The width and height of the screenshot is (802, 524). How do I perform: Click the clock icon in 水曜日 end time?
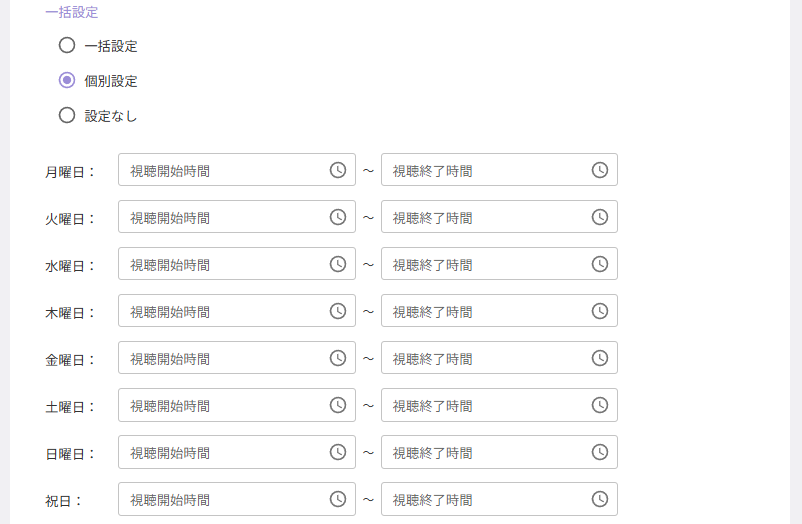click(599, 264)
